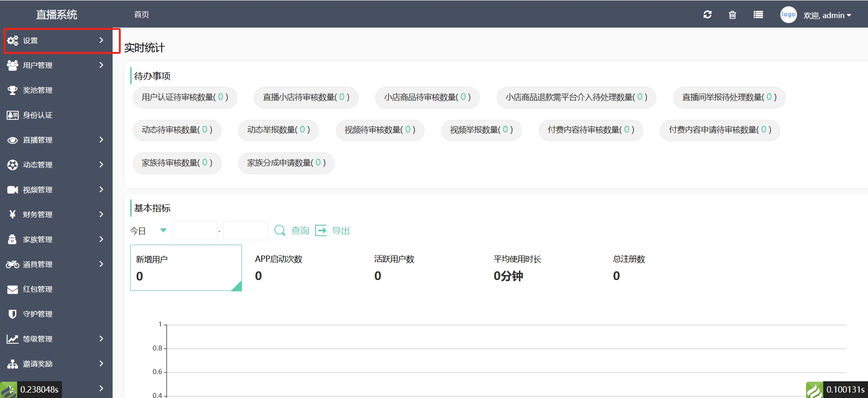Click the 小店商品待审核数量 button
This screenshot has height=398, width=868.
pyautogui.click(x=427, y=97)
